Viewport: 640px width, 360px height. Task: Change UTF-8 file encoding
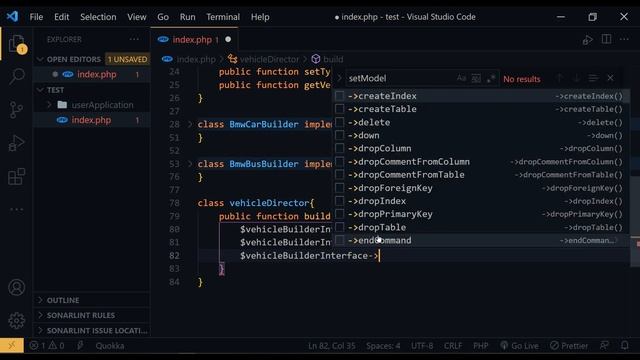422,346
